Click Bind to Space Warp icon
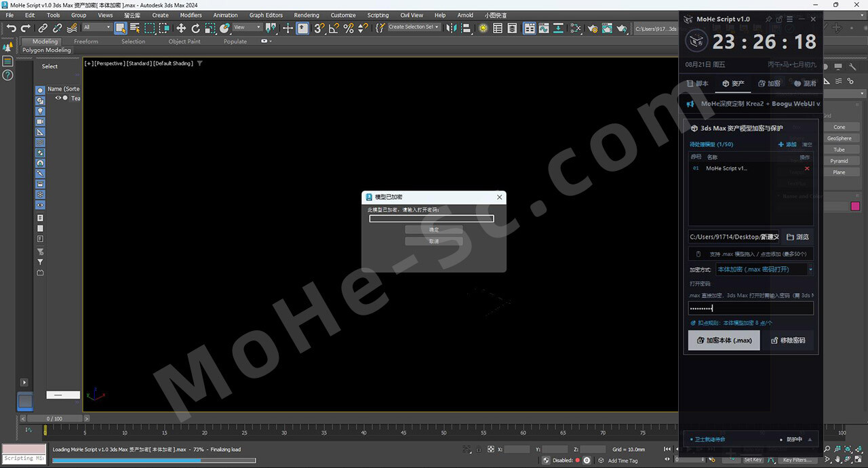868x468 pixels. (72, 28)
